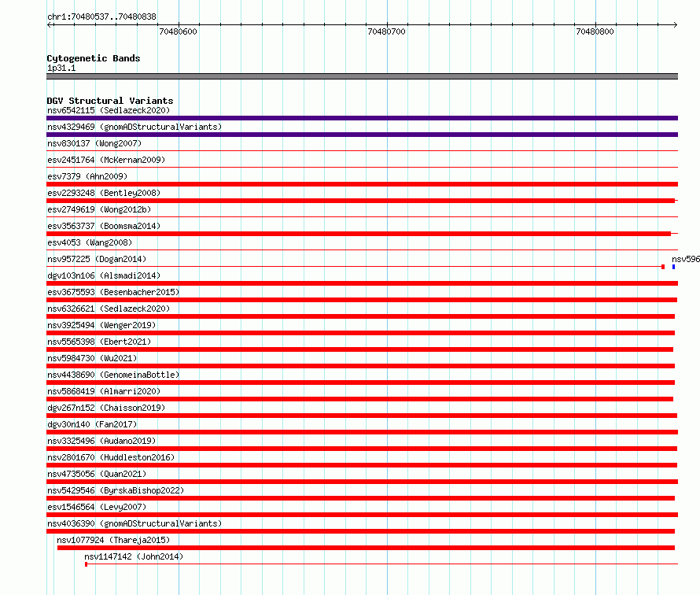Open variant nsv830137 (Wong2007)
Screen dimensions: 700x595
(94, 143)
